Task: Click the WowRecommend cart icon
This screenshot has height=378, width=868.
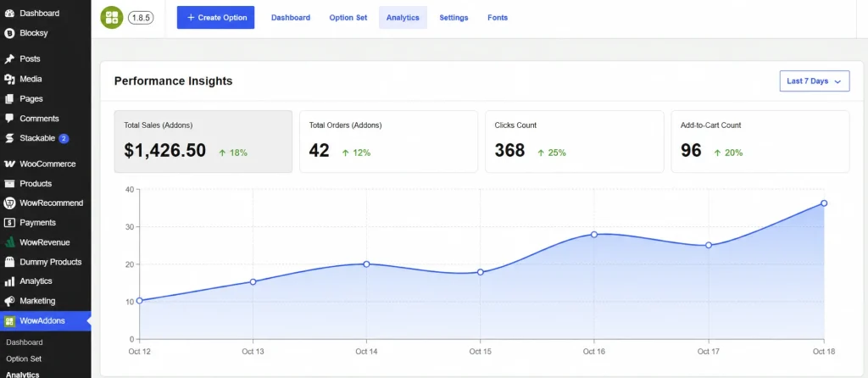Action: 9,203
